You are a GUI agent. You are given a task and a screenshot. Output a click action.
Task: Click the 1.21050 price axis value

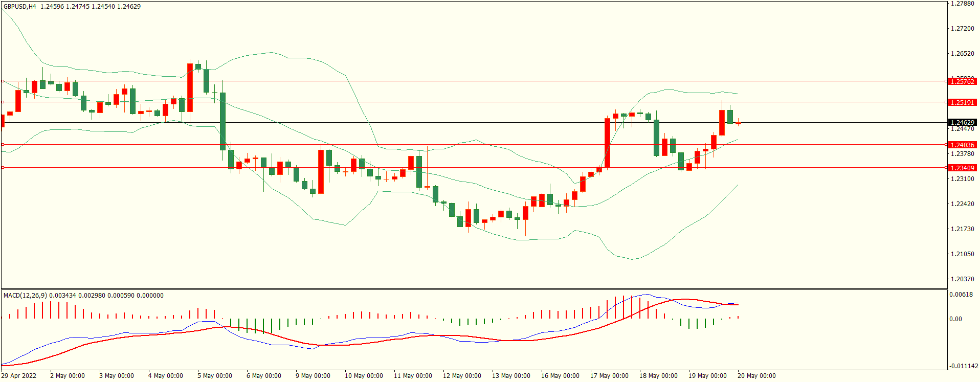point(962,254)
